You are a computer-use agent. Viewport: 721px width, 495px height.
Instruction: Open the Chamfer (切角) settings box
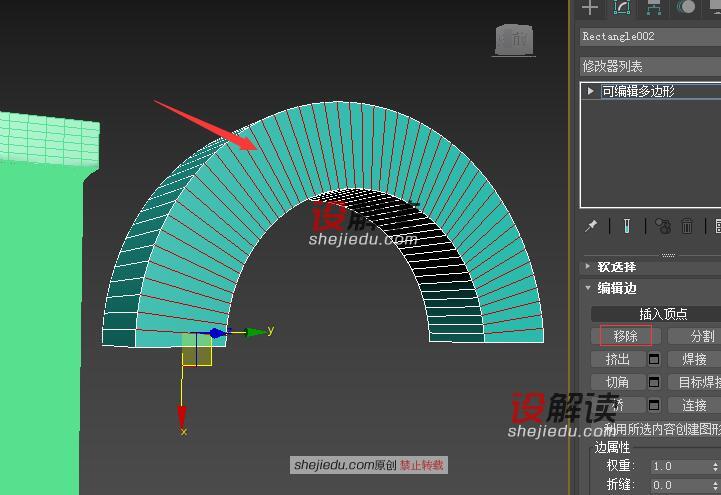pyautogui.click(x=655, y=382)
